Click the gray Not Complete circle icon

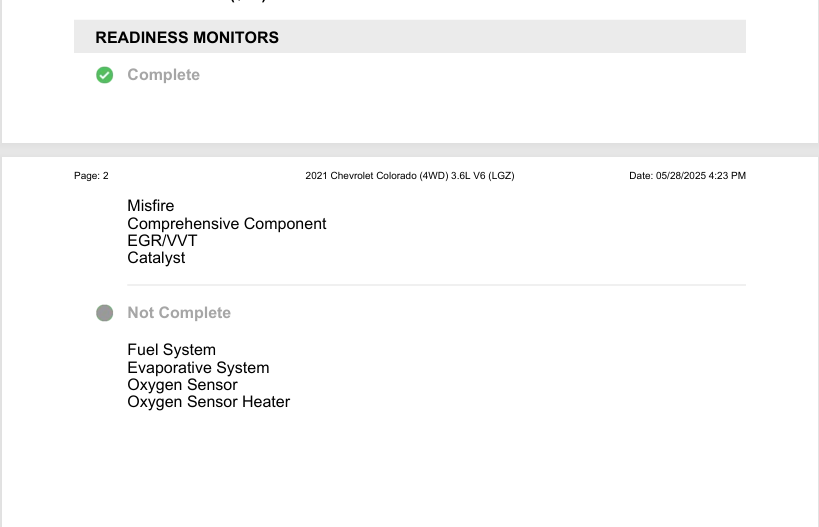104,313
